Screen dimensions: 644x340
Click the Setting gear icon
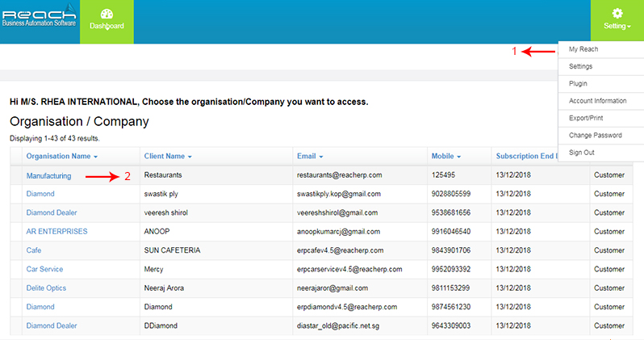click(x=617, y=13)
